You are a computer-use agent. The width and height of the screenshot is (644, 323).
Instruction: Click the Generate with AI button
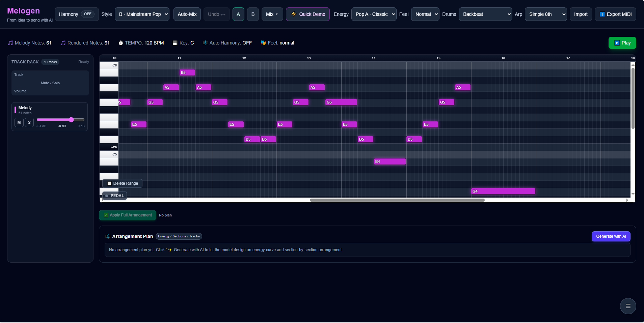611,236
